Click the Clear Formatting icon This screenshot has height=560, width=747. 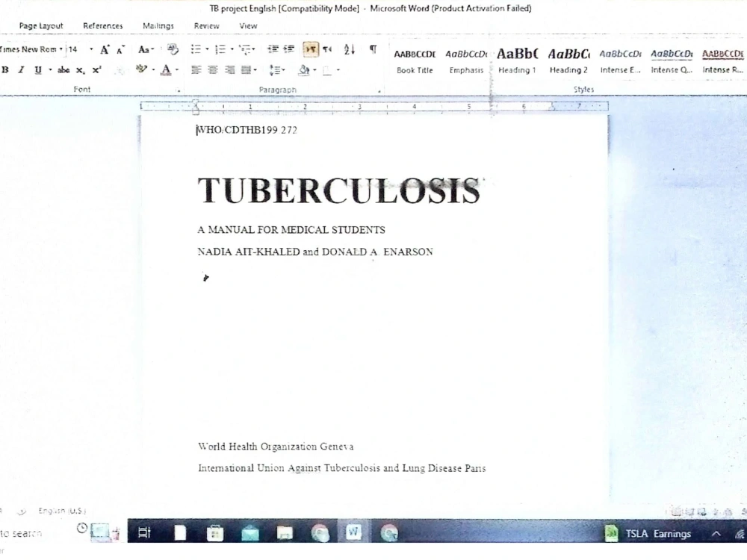pyautogui.click(x=173, y=49)
